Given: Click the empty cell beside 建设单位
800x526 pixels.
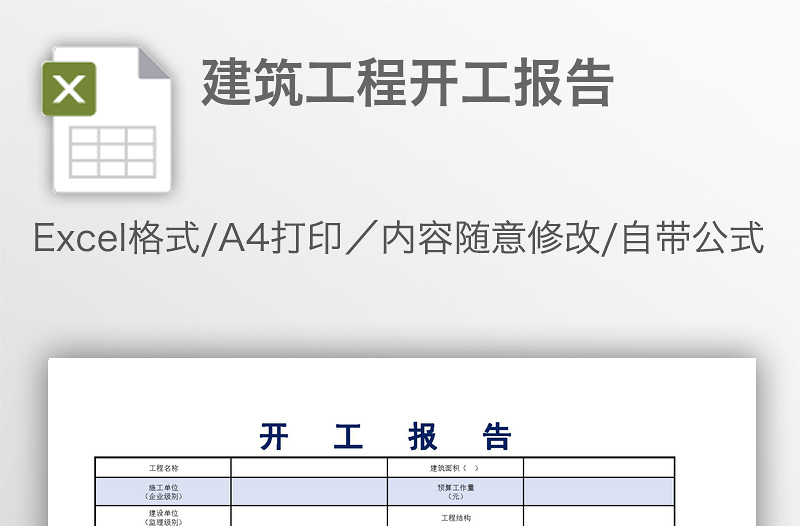Looking at the screenshot, I should pyautogui.click(x=308, y=516).
